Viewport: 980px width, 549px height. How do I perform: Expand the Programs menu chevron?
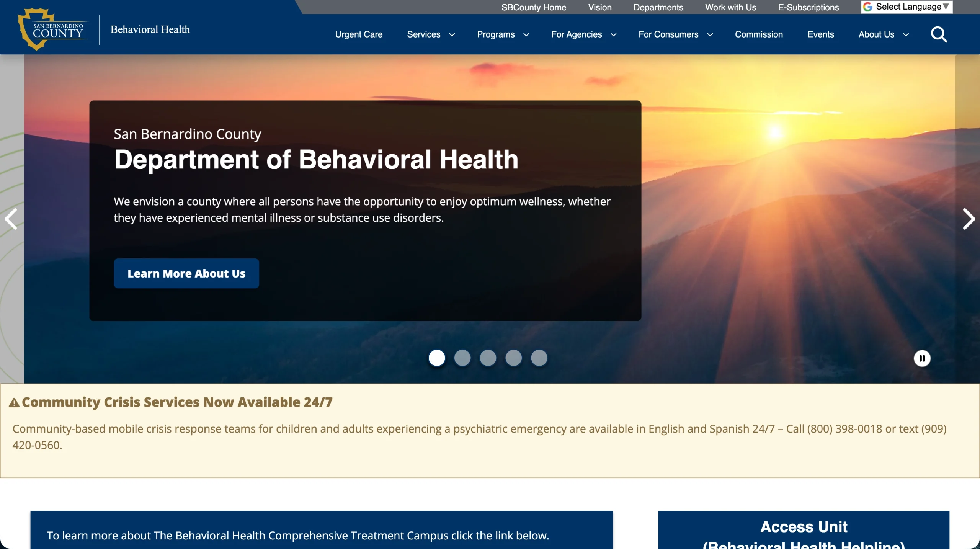pyautogui.click(x=526, y=35)
